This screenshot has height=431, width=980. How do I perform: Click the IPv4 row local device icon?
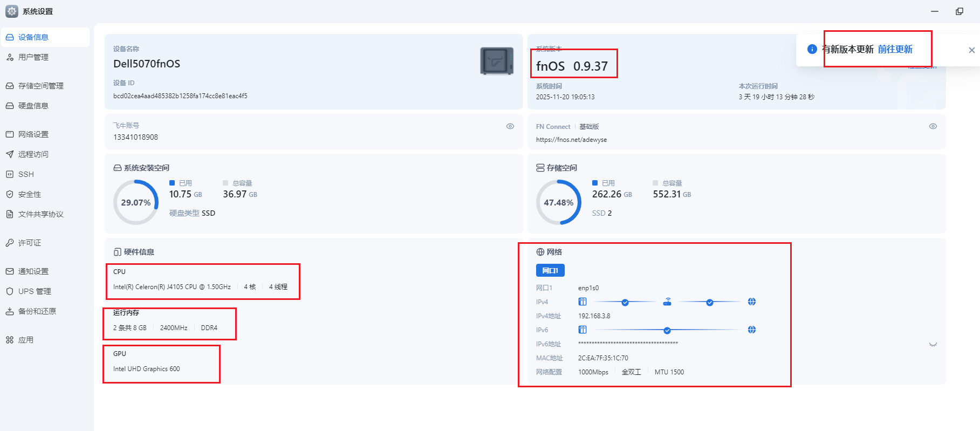582,302
